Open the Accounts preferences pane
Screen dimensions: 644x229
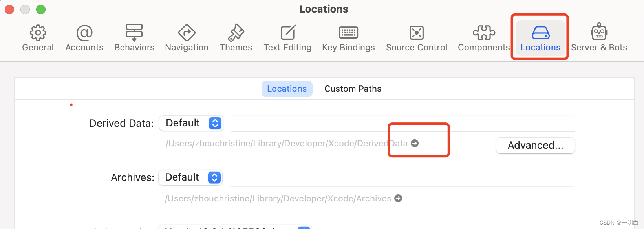tap(84, 38)
